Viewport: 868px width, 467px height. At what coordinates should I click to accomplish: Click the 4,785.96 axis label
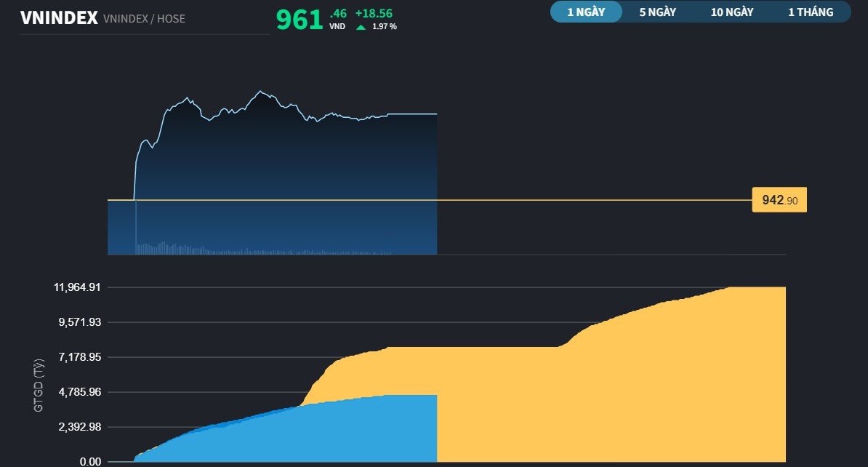click(80, 391)
